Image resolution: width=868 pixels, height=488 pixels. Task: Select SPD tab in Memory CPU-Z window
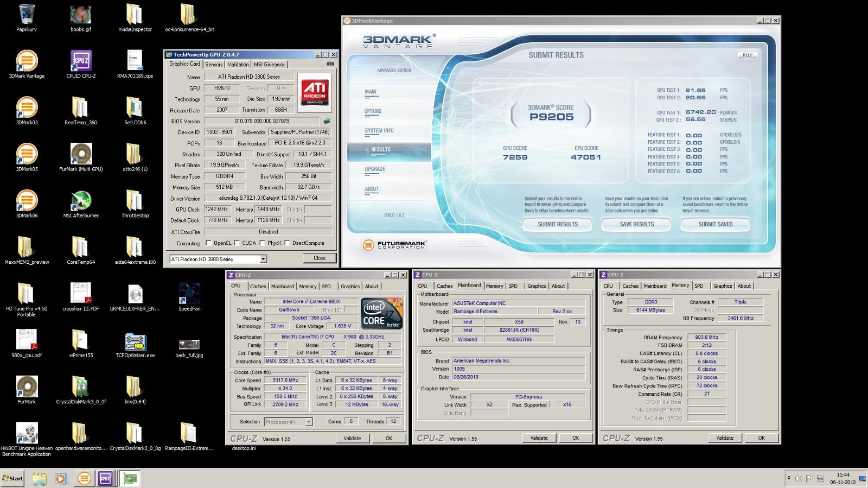[699, 286]
